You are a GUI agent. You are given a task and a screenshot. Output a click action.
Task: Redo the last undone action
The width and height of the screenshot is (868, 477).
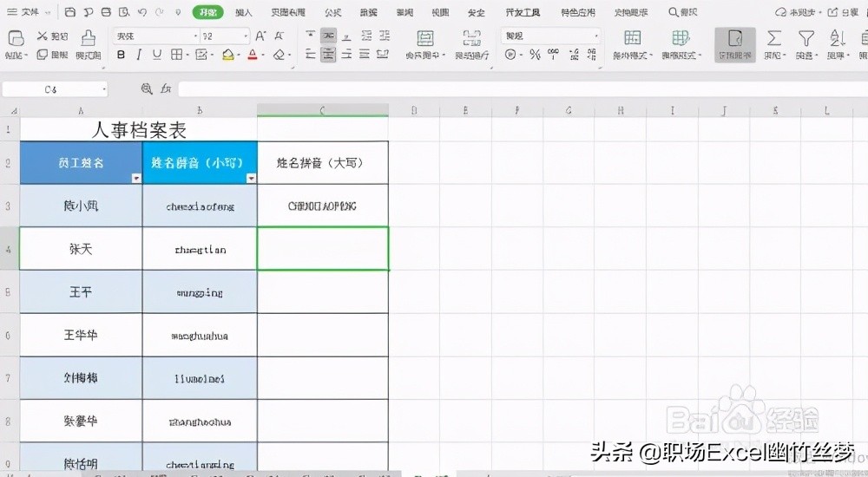(x=160, y=11)
